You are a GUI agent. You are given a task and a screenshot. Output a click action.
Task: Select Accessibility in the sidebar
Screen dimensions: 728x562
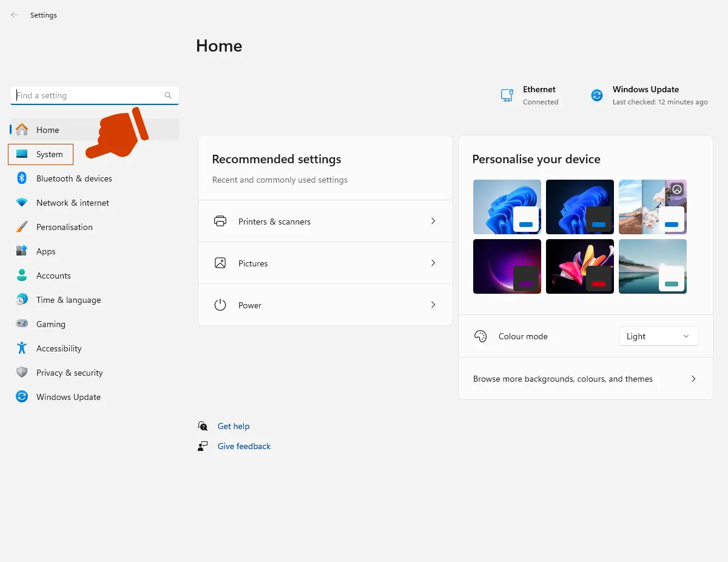click(x=95, y=348)
